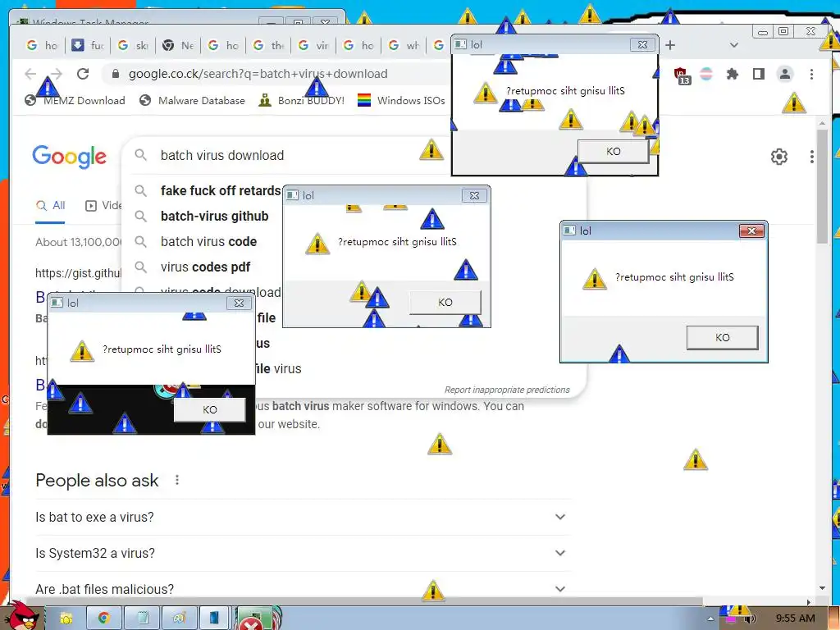Screen dimensions: 840x630
Task: Click the 'People also ask' heading
Action: [x=97, y=481]
